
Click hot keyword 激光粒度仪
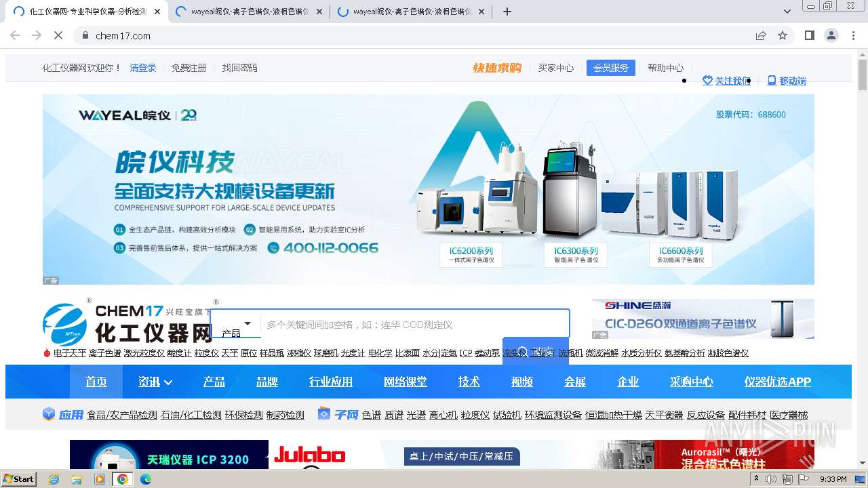(x=144, y=353)
